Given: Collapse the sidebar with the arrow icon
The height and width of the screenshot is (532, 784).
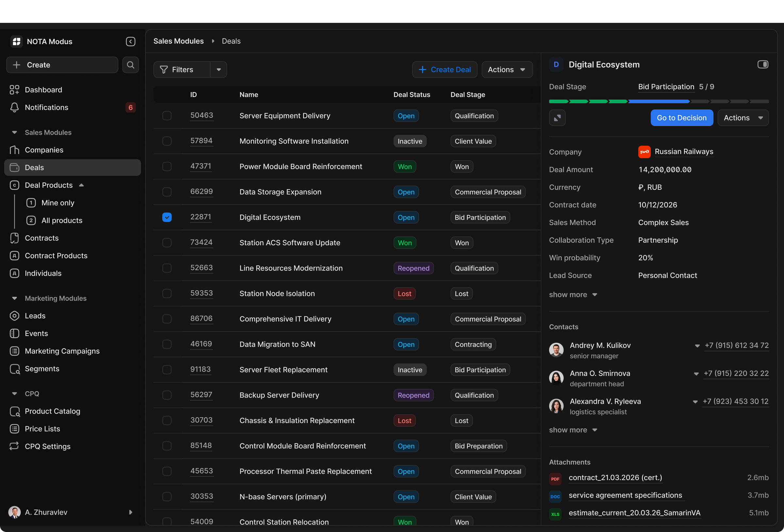Looking at the screenshot, I should click(x=131, y=41).
